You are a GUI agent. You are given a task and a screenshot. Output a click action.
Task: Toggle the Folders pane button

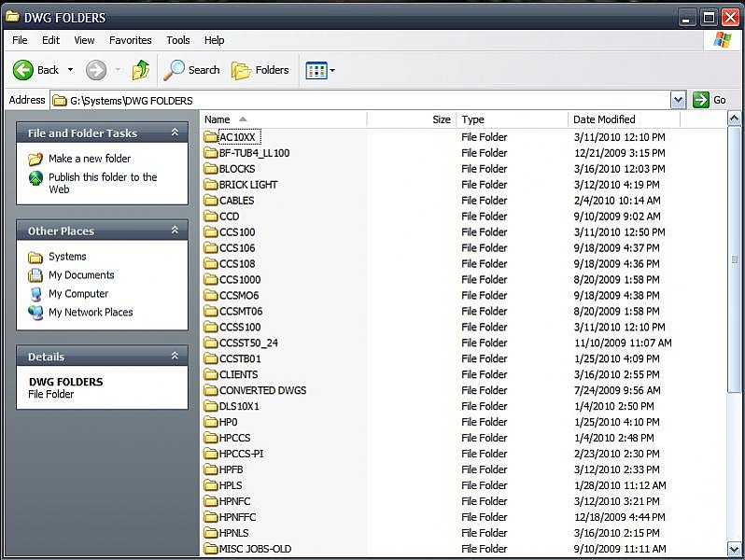[260, 70]
